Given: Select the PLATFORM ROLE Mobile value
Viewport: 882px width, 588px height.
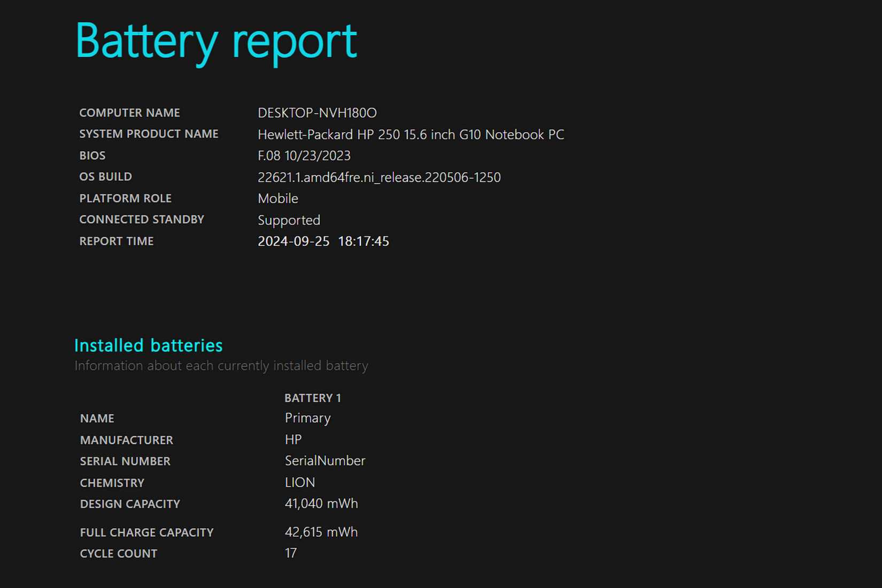Looking at the screenshot, I should coord(277,198).
